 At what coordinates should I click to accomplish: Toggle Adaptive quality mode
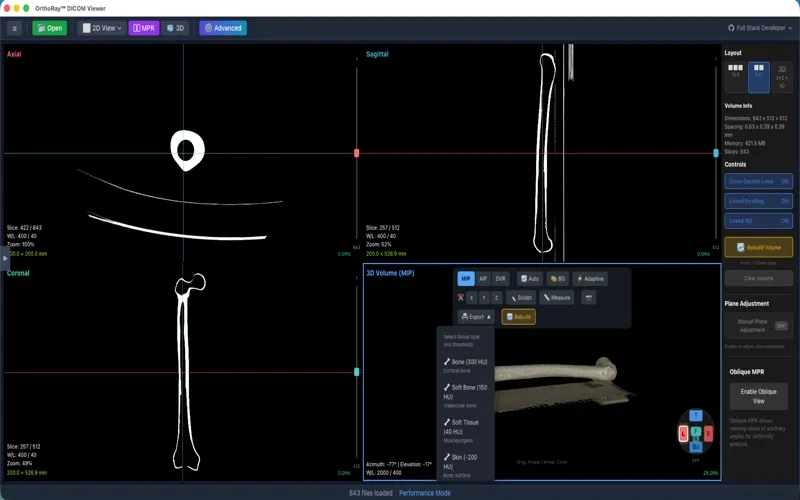(590, 279)
